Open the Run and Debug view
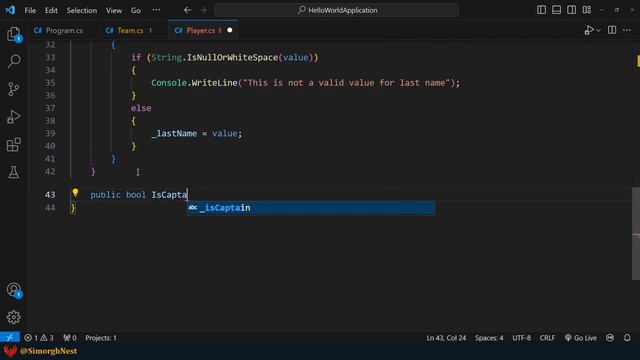The height and width of the screenshot is (360, 640). tap(13, 117)
